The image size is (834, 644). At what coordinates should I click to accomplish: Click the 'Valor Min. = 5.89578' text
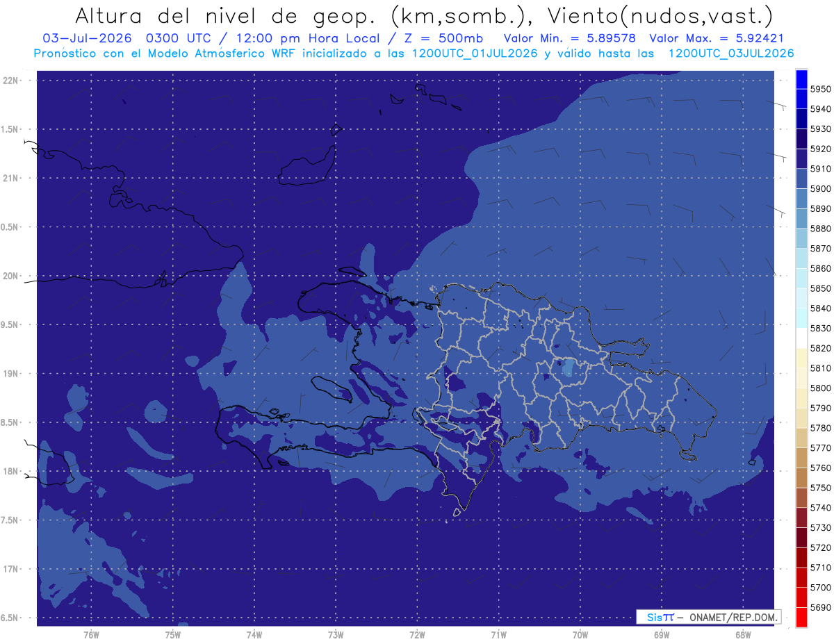(x=569, y=38)
